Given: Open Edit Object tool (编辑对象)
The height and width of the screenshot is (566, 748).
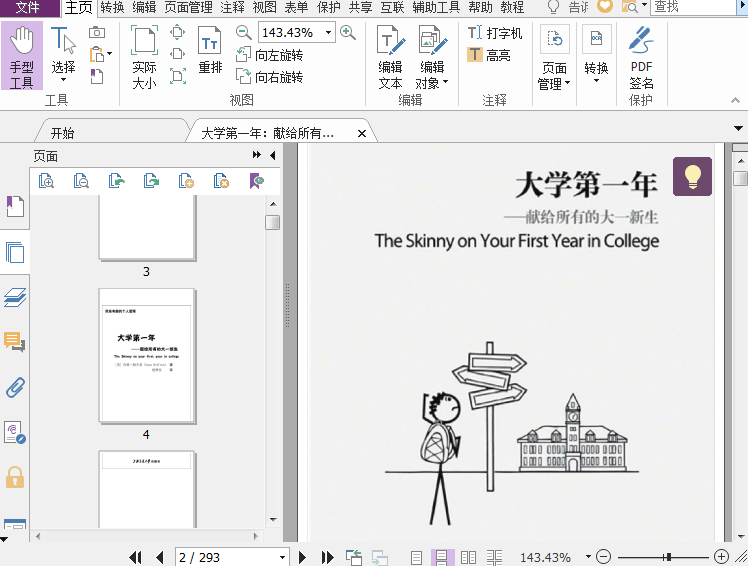Looking at the screenshot, I should coord(432,57).
